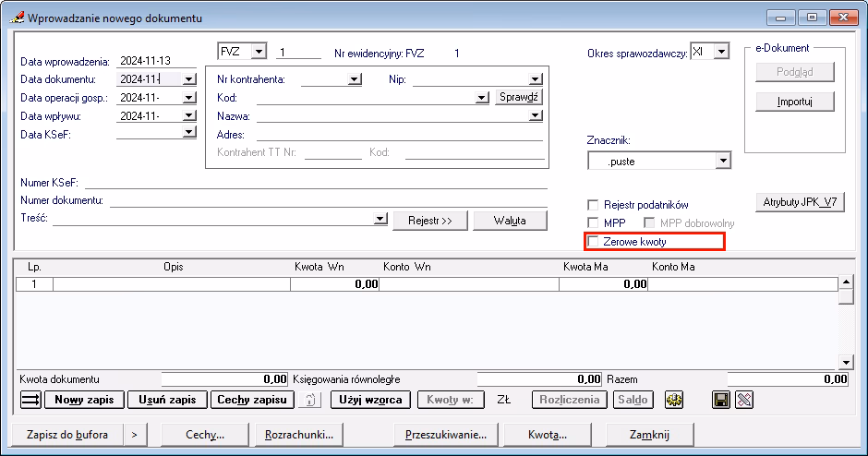Click the small '>' arrow next to Zapisz do bufora
The image size is (868, 456).
point(134,434)
